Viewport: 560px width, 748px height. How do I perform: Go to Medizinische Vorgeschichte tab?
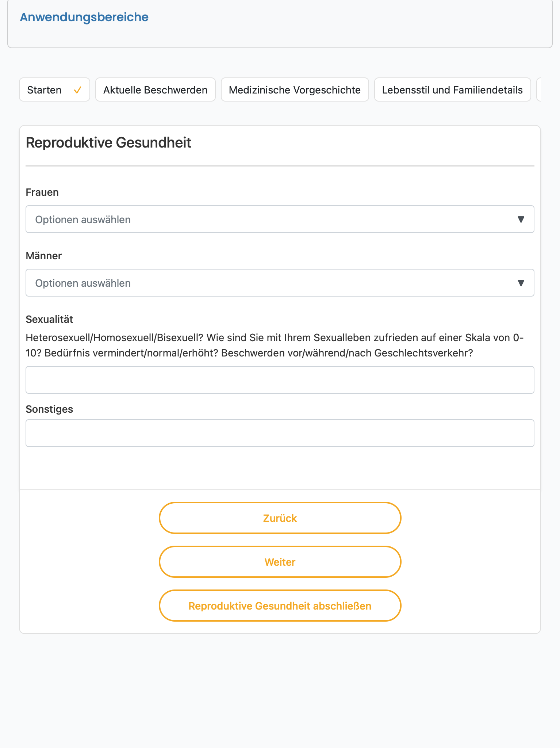(x=295, y=89)
